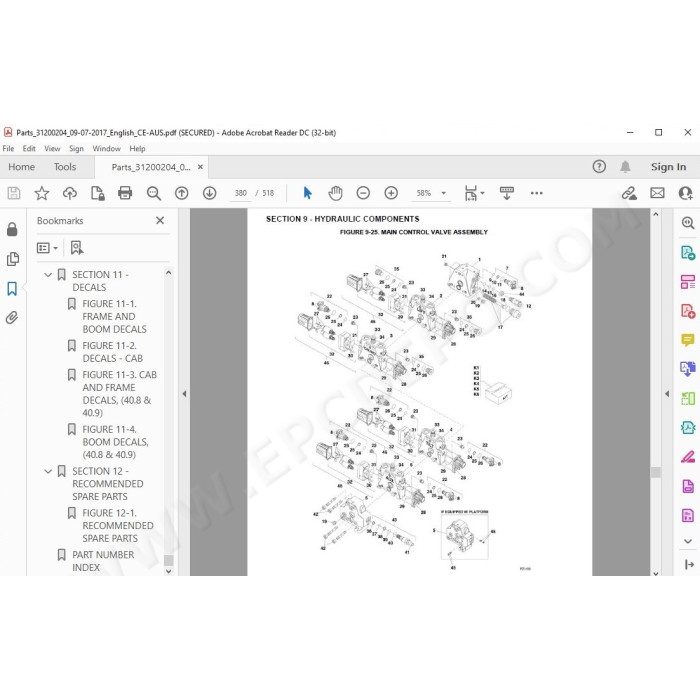Click the share with others person icon

tap(685, 193)
